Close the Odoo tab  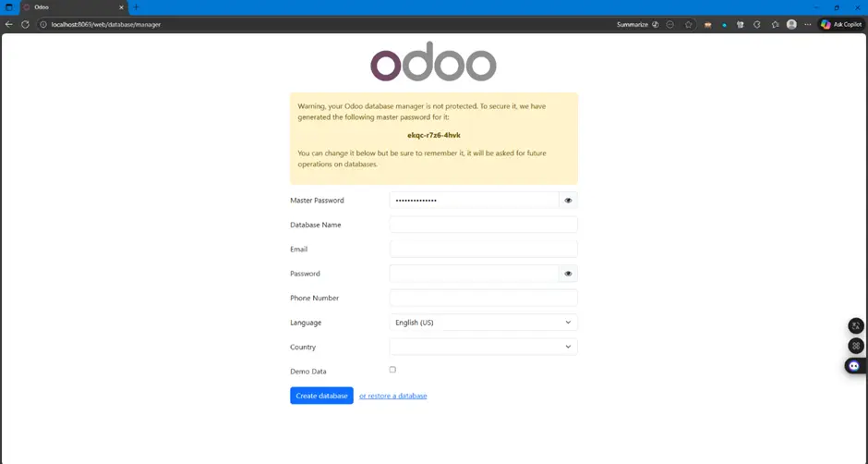(121, 7)
